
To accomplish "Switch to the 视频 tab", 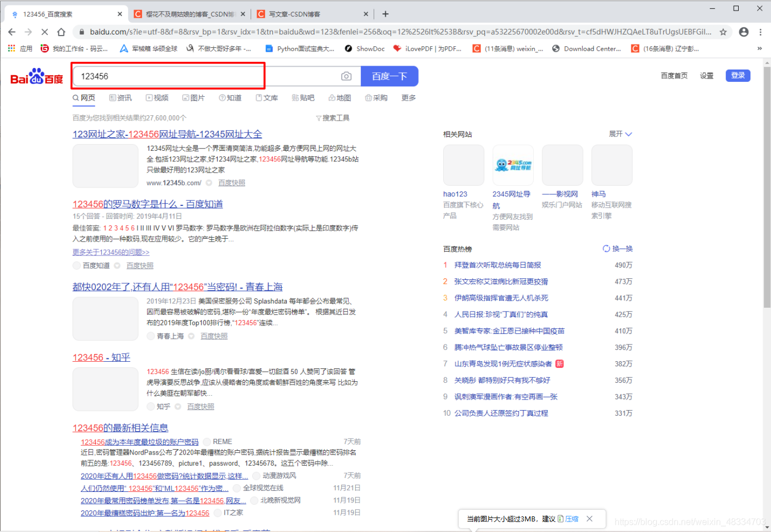I will (x=158, y=98).
